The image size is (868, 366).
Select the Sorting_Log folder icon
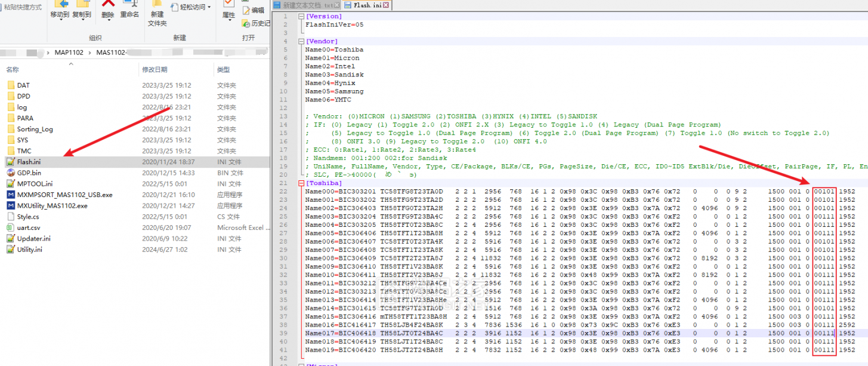coord(11,129)
